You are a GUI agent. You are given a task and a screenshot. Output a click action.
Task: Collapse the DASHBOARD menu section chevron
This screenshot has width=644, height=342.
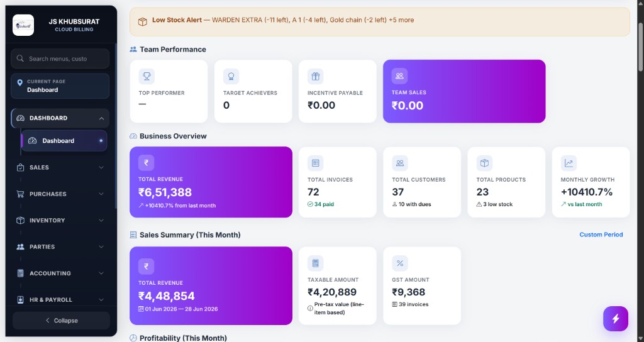101,118
